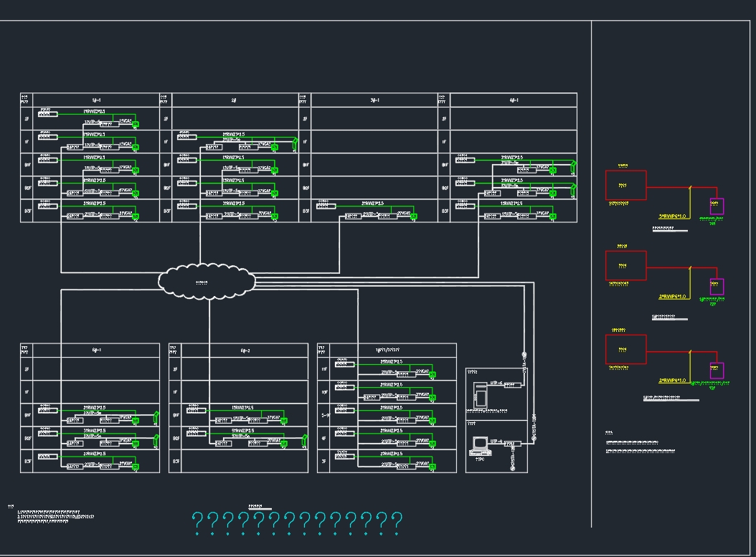Select the small box connected to the PC
756x557 pixels.
[x=513, y=444]
